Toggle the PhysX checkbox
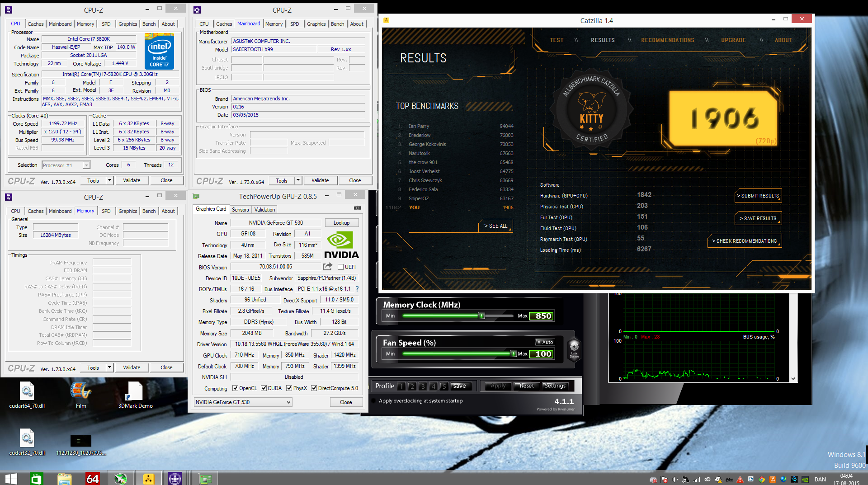Viewport: 868px width, 485px height. (x=289, y=388)
